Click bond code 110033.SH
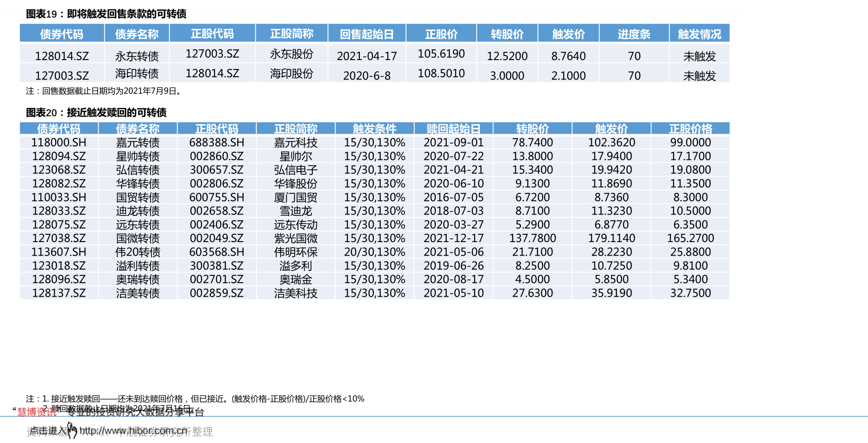The height and width of the screenshot is (443, 868). tap(59, 197)
